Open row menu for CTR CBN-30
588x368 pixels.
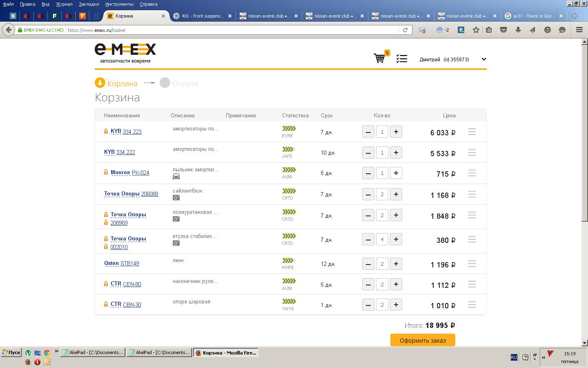click(472, 305)
